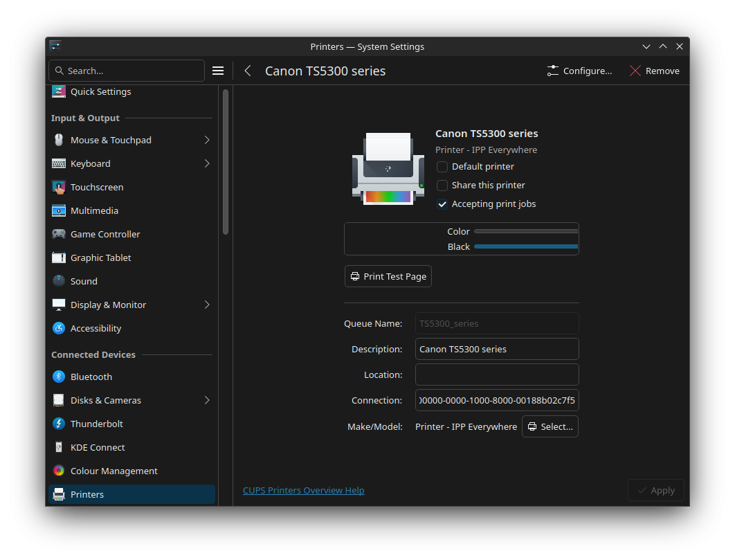Click the Black ink level bar

click(526, 246)
